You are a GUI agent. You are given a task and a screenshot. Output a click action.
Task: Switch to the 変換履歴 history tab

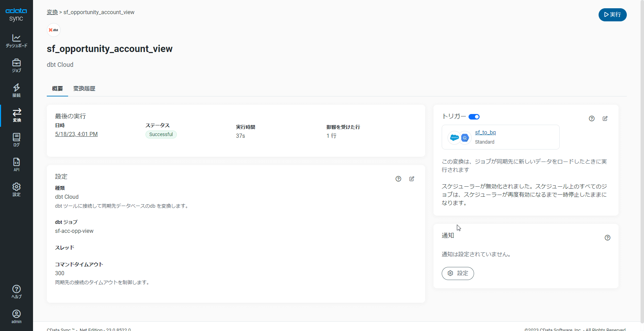click(84, 89)
